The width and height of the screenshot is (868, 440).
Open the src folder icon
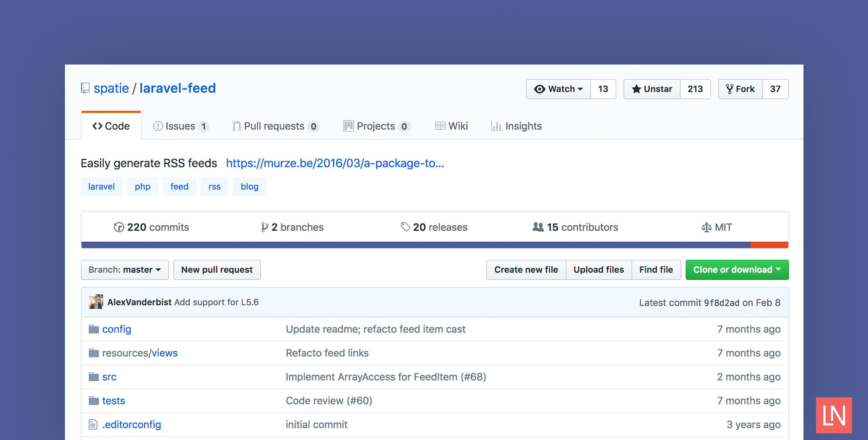coord(94,377)
